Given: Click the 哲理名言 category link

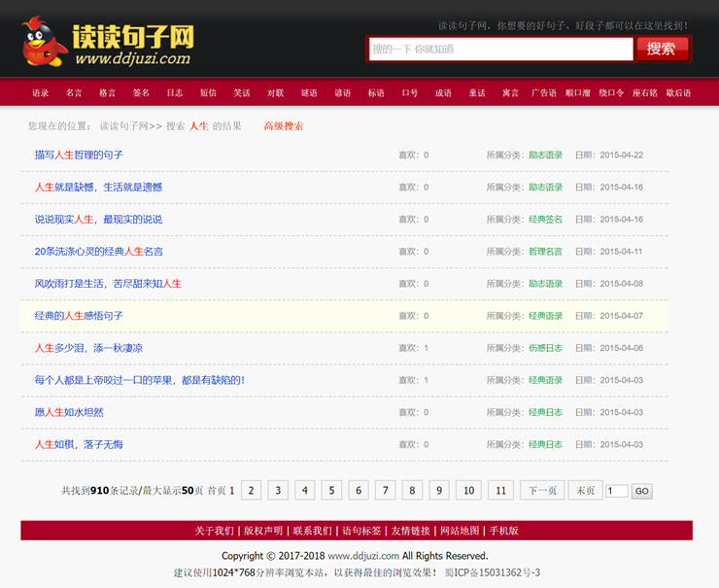Looking at the screenshot, I should [545, 252].
